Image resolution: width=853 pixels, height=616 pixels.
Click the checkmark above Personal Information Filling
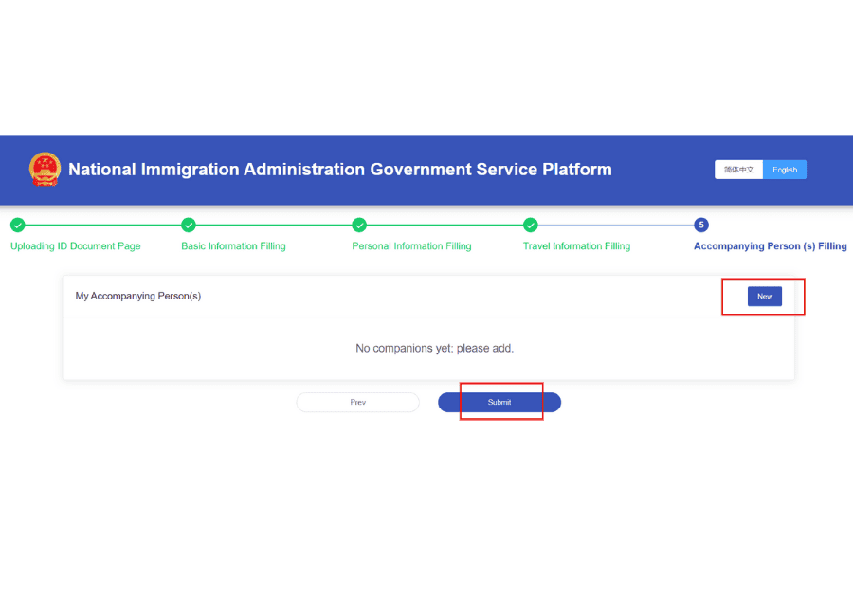pyautogui.click(x=359, y=225)
